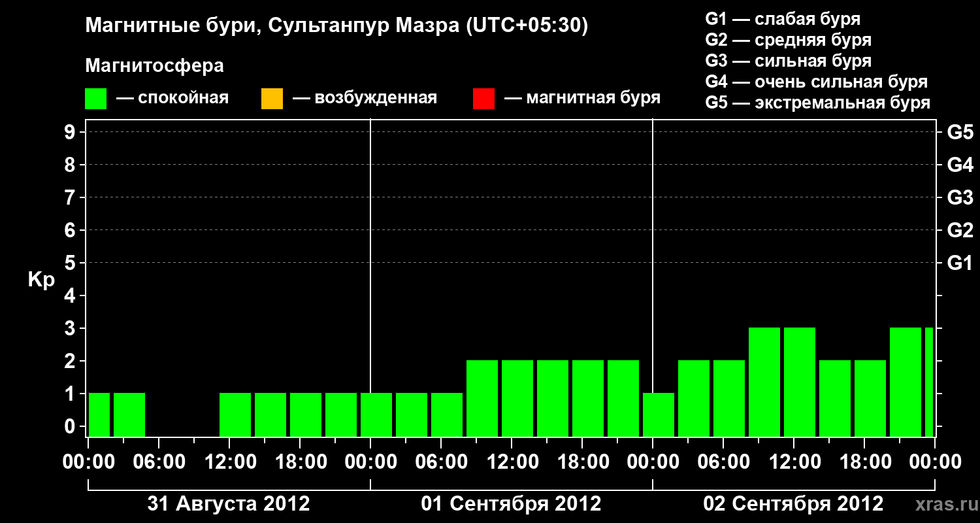Click the right-axis G5 label
The height and width of the screenshot is (523, 980).
click(960, 133)
